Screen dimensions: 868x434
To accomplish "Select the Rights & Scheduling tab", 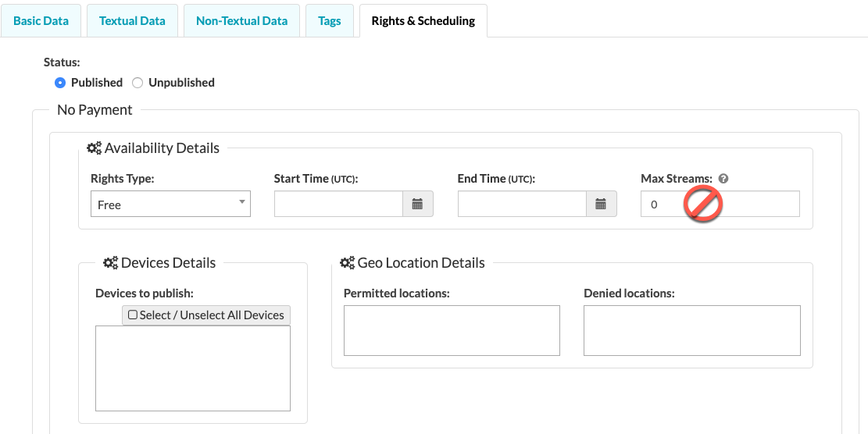I will [423, 21].
